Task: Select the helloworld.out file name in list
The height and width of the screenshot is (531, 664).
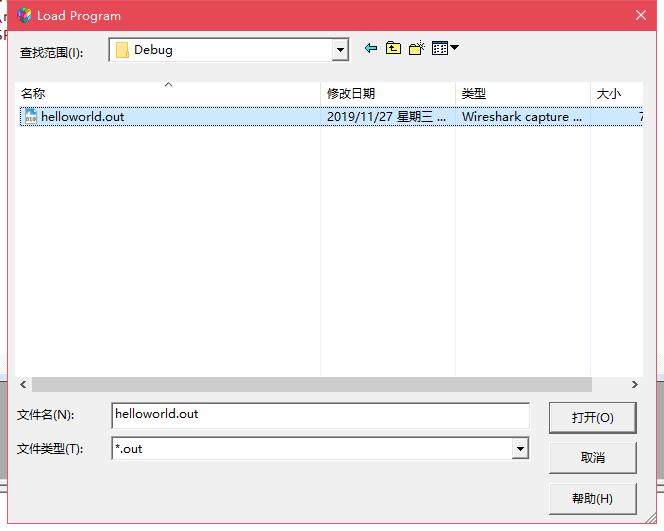Action: pyautogui.click(x=83, y=117)
